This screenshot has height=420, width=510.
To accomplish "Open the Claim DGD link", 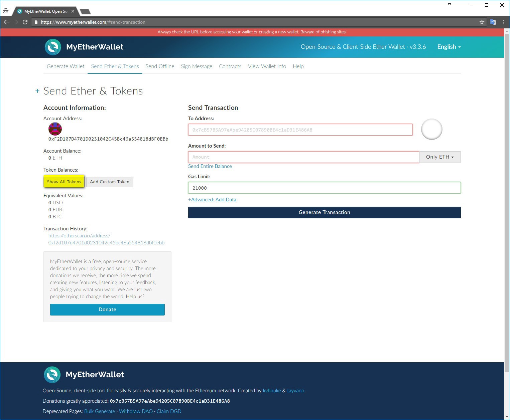I will click(169, 411).
